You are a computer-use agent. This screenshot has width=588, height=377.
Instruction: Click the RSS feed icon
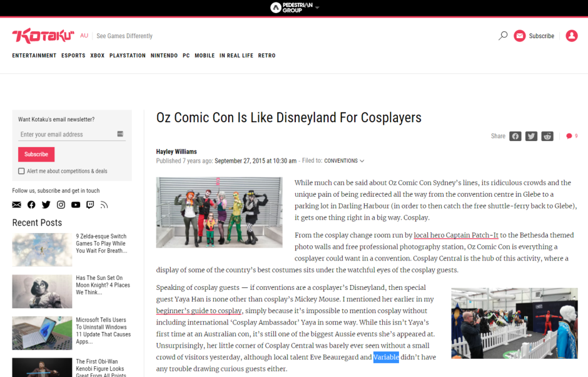(x=104, y=205)
